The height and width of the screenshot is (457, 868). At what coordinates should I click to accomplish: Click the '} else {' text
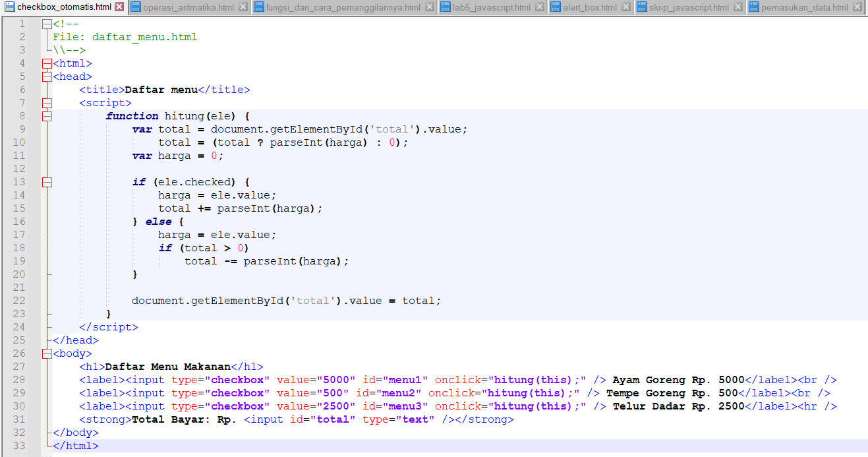click(158, 222)
